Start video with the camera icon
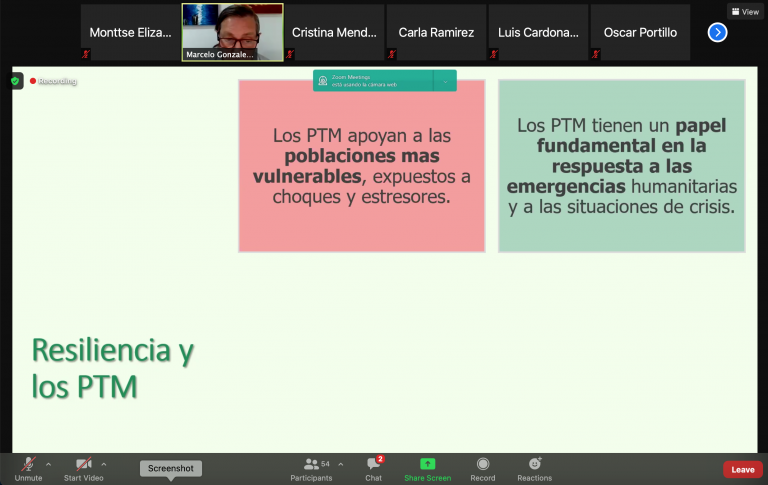This screenshot has height=485, width=768. pos(86,465)
